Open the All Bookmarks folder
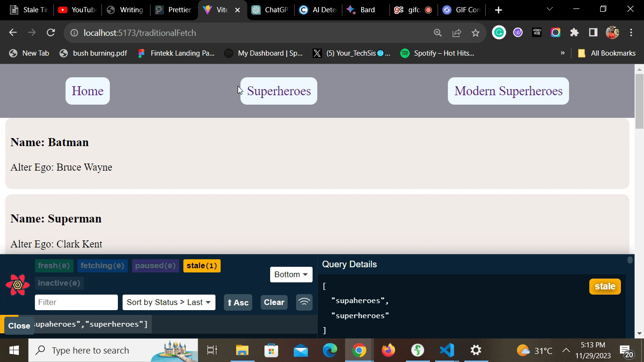The image size is (644, 362). coord(607,53)
